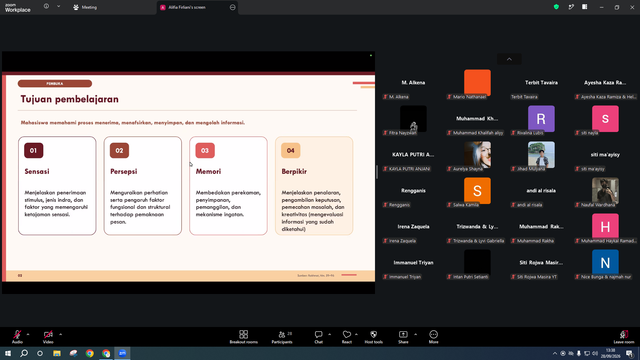
Task: Click the pop-out icon on the screen share tab
Action: click(x=233, y=7)
